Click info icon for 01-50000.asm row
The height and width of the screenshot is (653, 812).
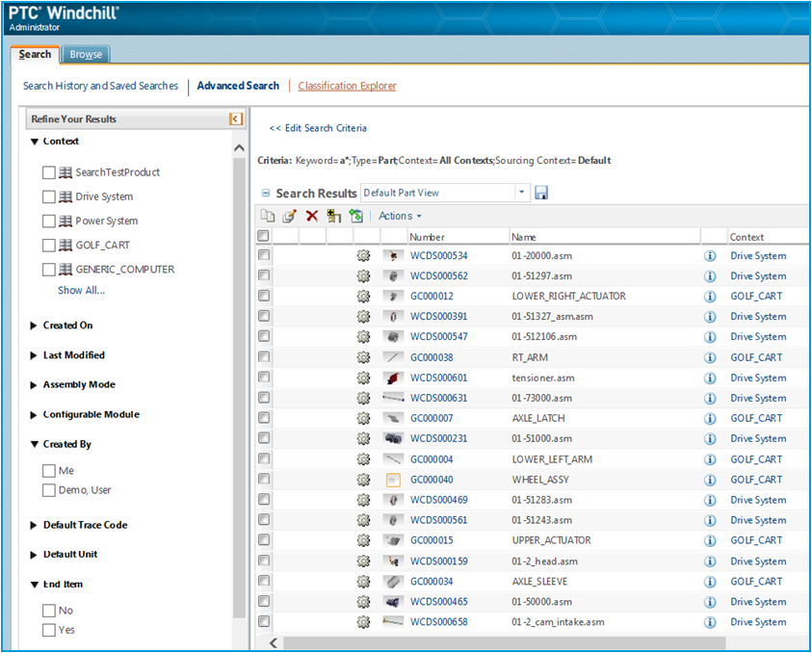710,602
